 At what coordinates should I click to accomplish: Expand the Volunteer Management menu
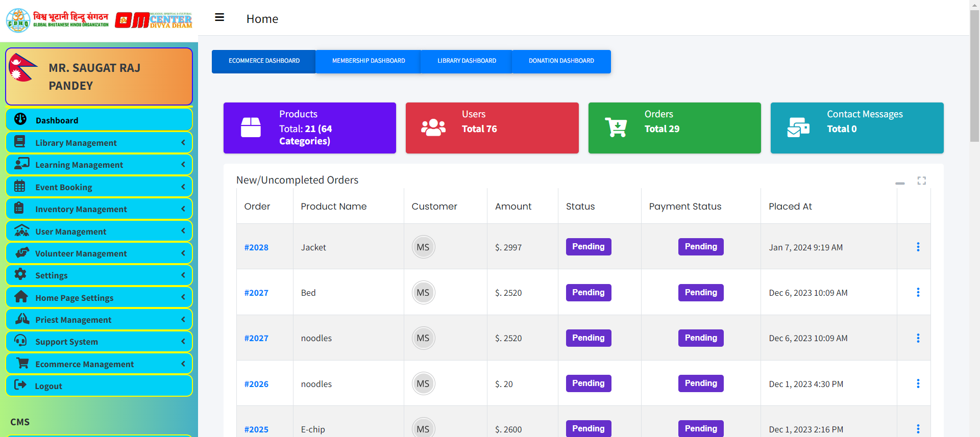pyautogui.click(x=99, y=253)
